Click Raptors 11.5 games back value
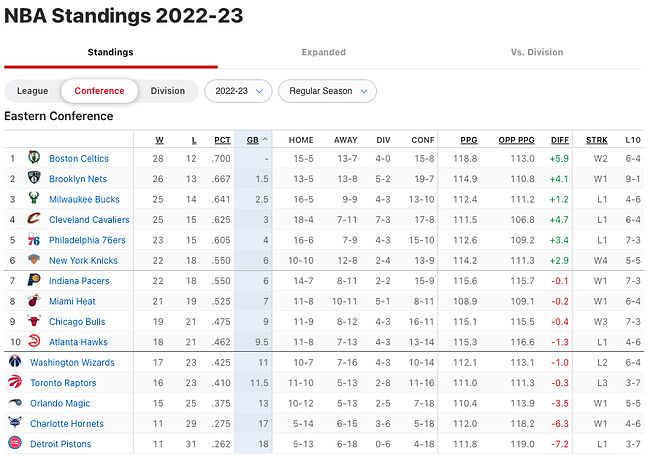650x456 pixels. pos(259,383)
